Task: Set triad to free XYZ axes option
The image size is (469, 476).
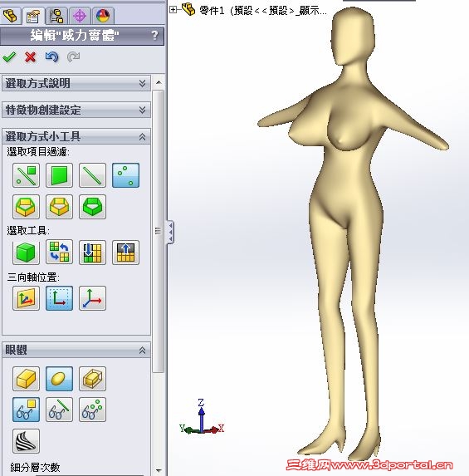Action: click(92, 298)
